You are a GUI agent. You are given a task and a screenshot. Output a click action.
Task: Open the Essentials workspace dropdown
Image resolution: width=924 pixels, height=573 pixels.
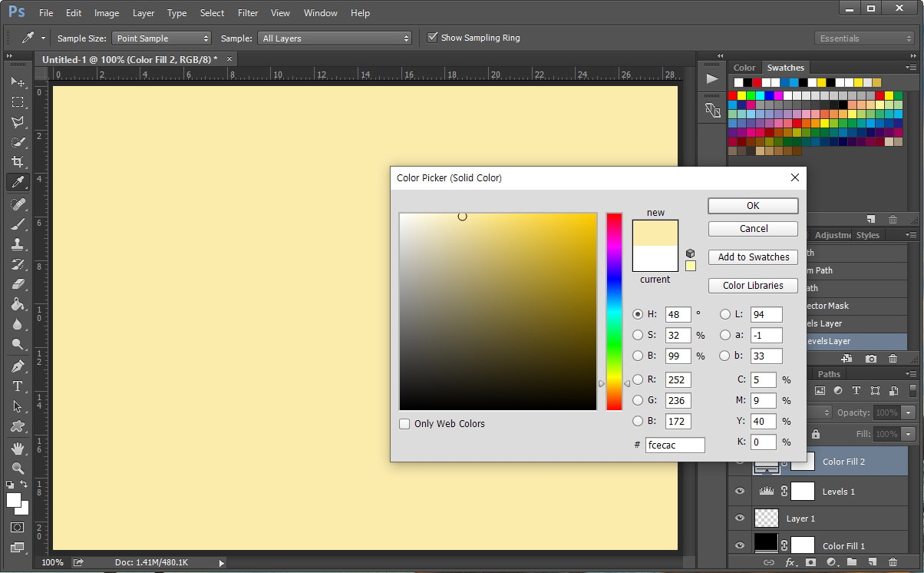[864, 38]
